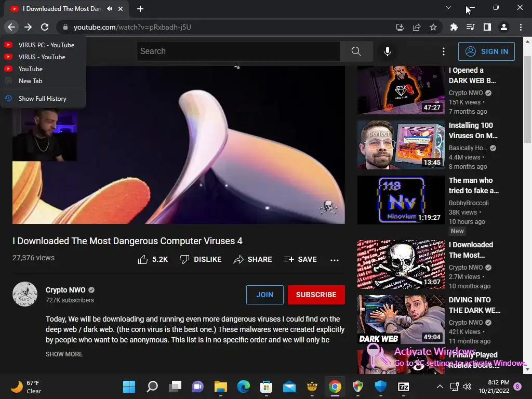Click the browser back arrow
Viewport: 532px width, 399px height.
pos(11,27)
